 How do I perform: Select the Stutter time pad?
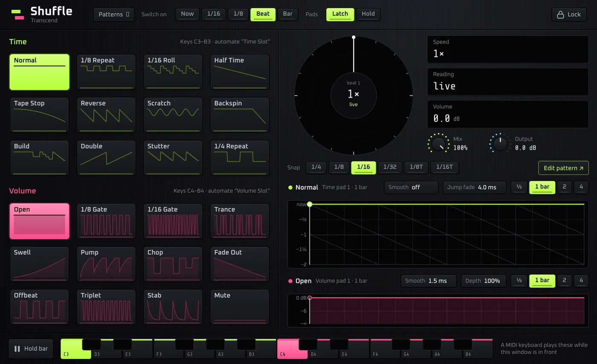click(x=173, y=158)
